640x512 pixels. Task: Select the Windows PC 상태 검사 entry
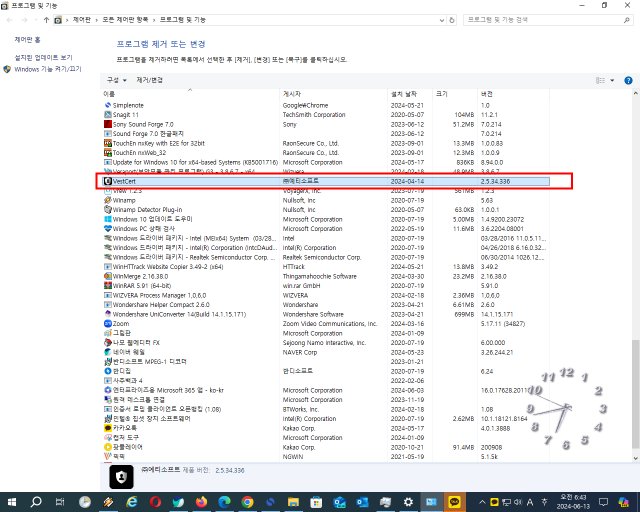pos(324,229)
